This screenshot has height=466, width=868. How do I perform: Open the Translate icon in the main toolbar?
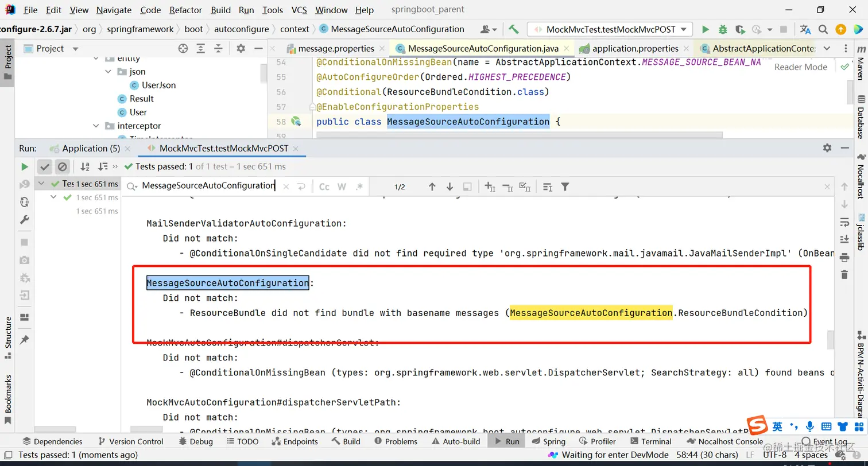point(805,29)
